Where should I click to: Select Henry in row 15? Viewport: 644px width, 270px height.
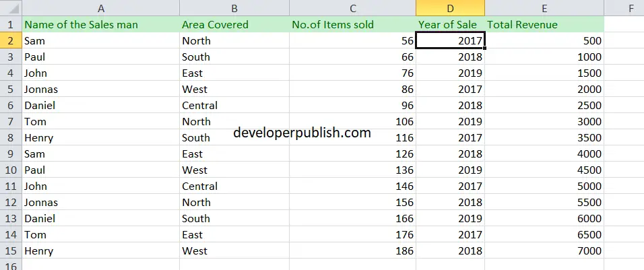click(x=100, y=250)
